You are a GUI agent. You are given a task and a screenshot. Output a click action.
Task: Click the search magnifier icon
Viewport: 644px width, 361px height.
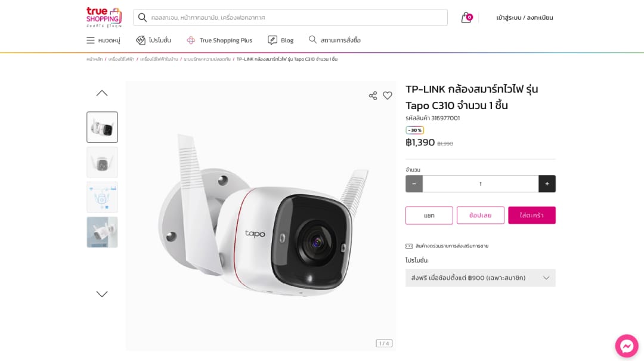[x=143, y=17]
